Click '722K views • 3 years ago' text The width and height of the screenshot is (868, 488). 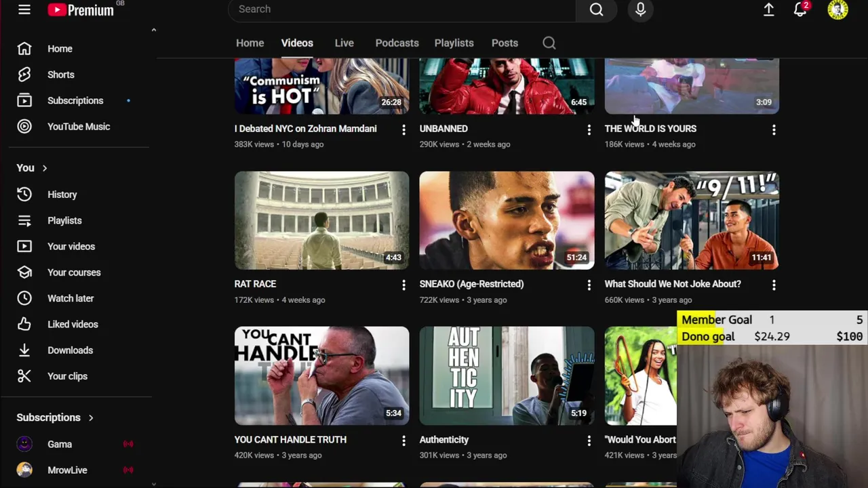463,300
